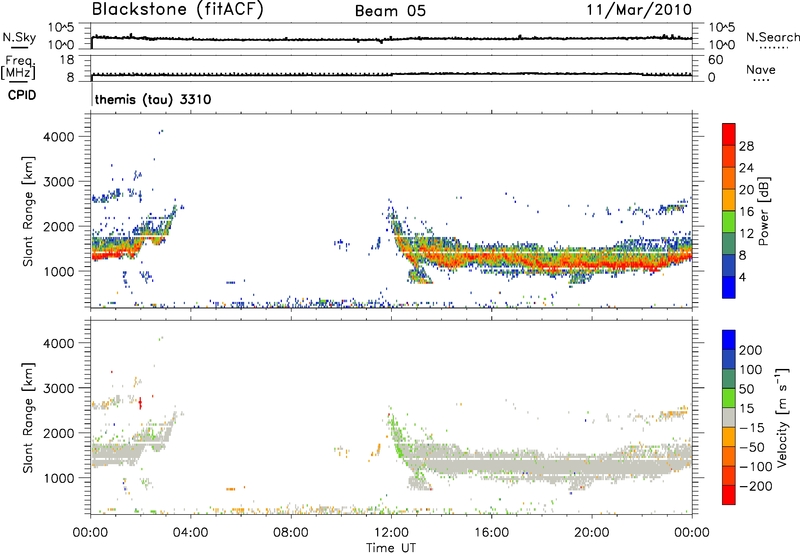Screen dimensions: 800x554
Task: Click the "08:00" time tick label
Action: pos(291,533)
